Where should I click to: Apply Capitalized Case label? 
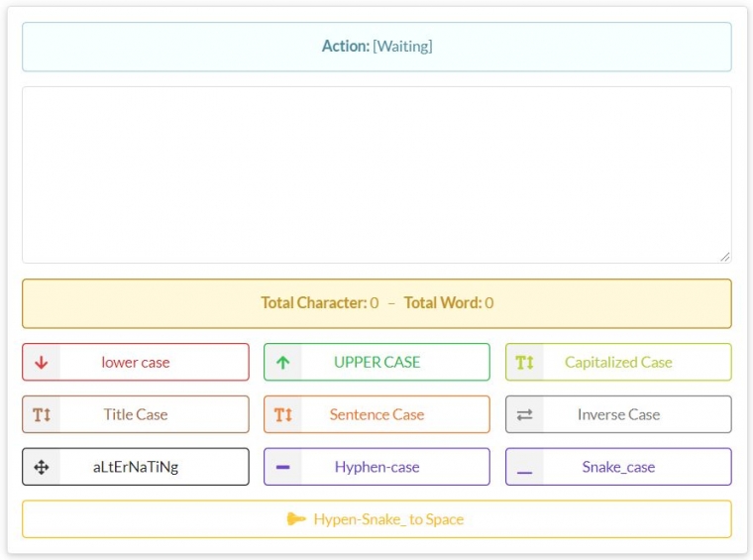(618, 362)
